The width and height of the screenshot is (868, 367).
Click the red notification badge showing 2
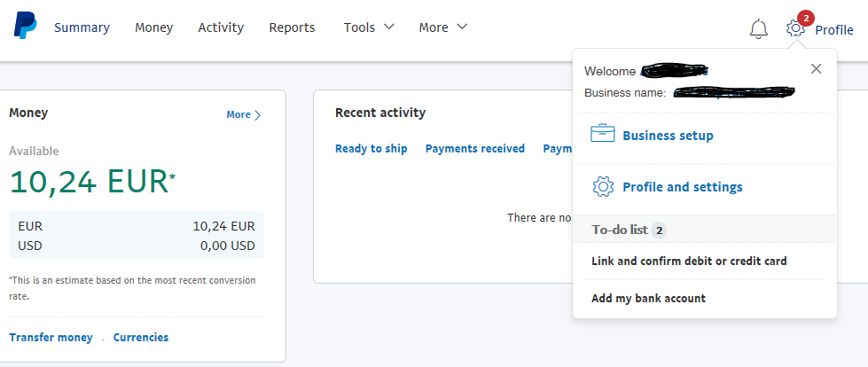click(805, 18)
